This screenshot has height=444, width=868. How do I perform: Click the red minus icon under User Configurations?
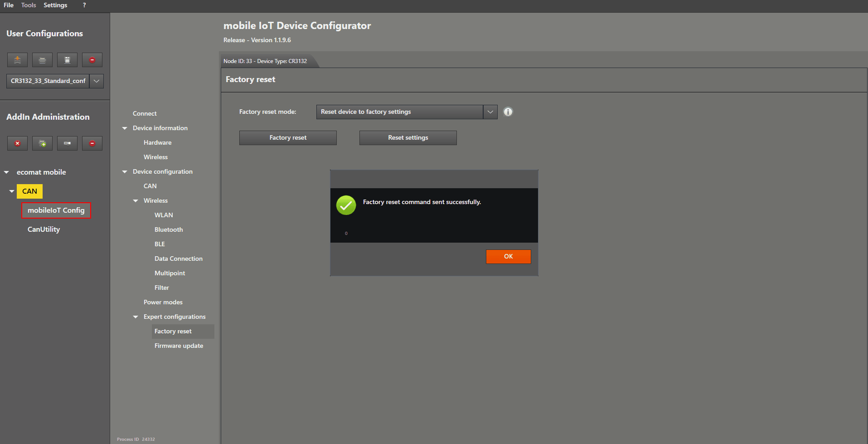click(92, 60)
